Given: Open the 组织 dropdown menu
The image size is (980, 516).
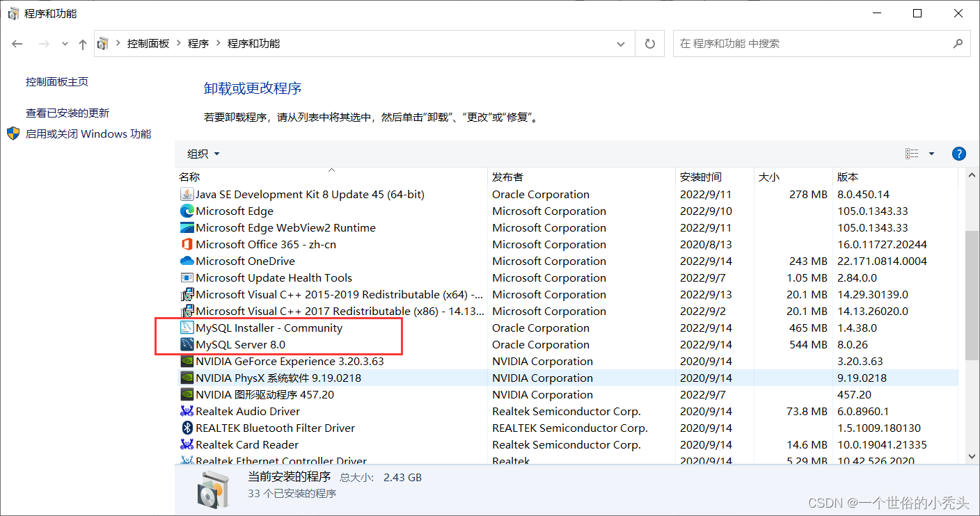Looking at the screenshot, I should (203, 154).
